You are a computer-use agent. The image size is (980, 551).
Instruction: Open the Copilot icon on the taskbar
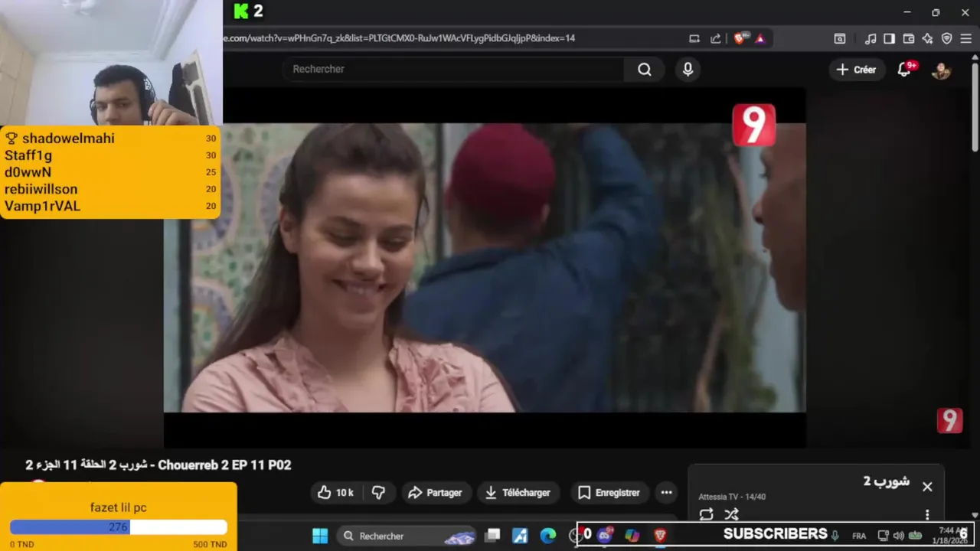[632, 535]
